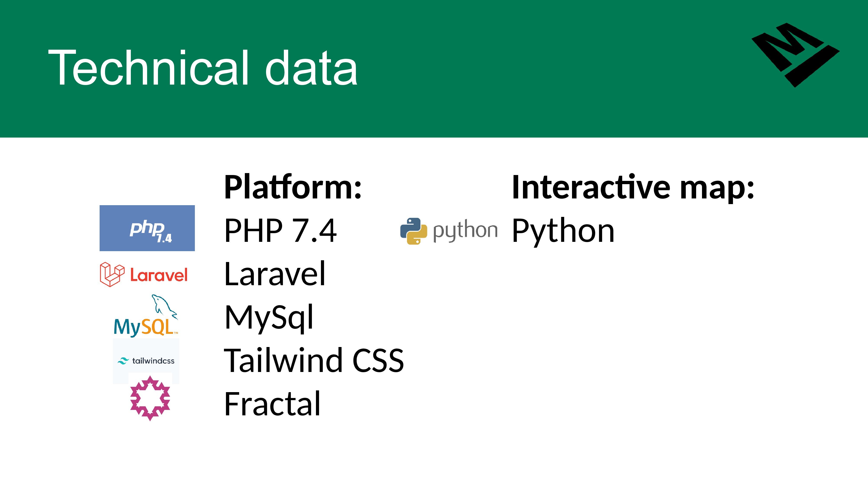The height and width of the screenshot is (488, 868).
Task: Click the red Laravel wordmark text
Action: pyautogui.click(x=159, y=275)
